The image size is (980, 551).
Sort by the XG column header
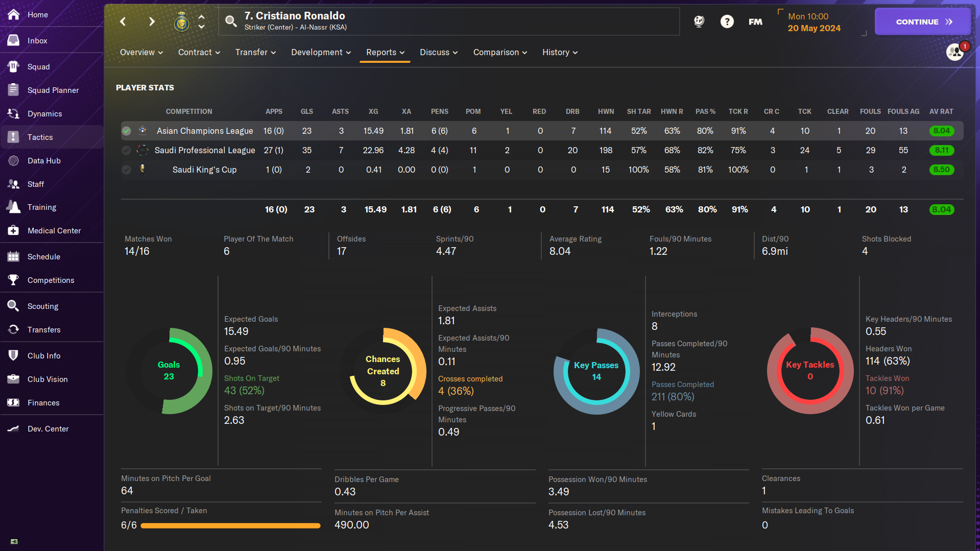tap(373, 111)
